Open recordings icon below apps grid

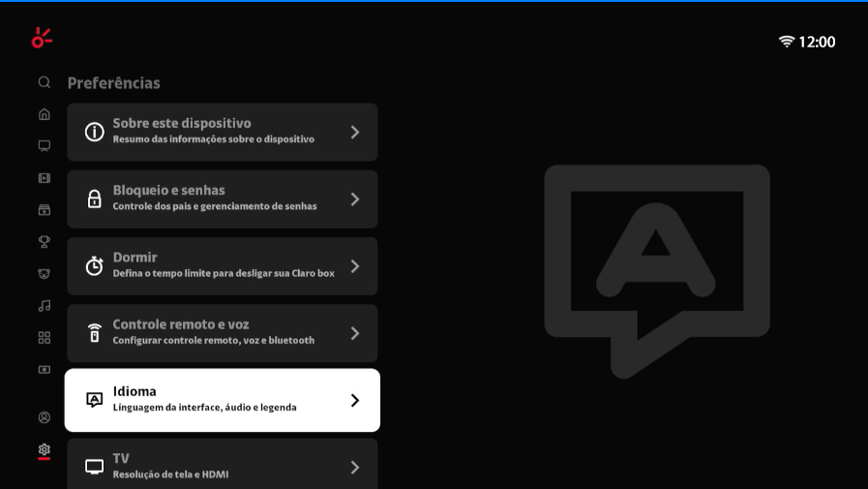click(45, 369)
